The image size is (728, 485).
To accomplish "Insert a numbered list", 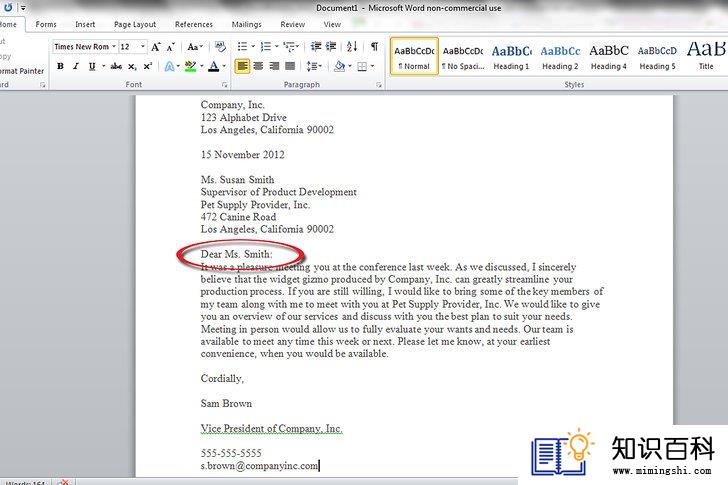I will (266, 46).
